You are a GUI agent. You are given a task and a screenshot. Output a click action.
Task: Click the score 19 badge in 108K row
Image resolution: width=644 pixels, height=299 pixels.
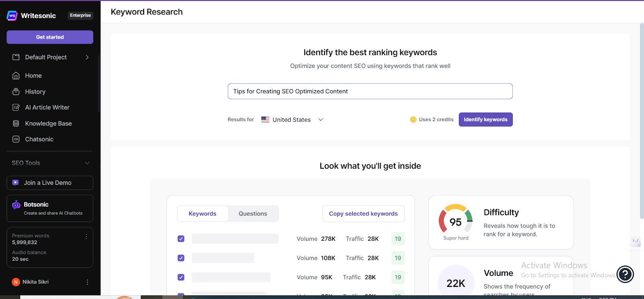(398, 258)
